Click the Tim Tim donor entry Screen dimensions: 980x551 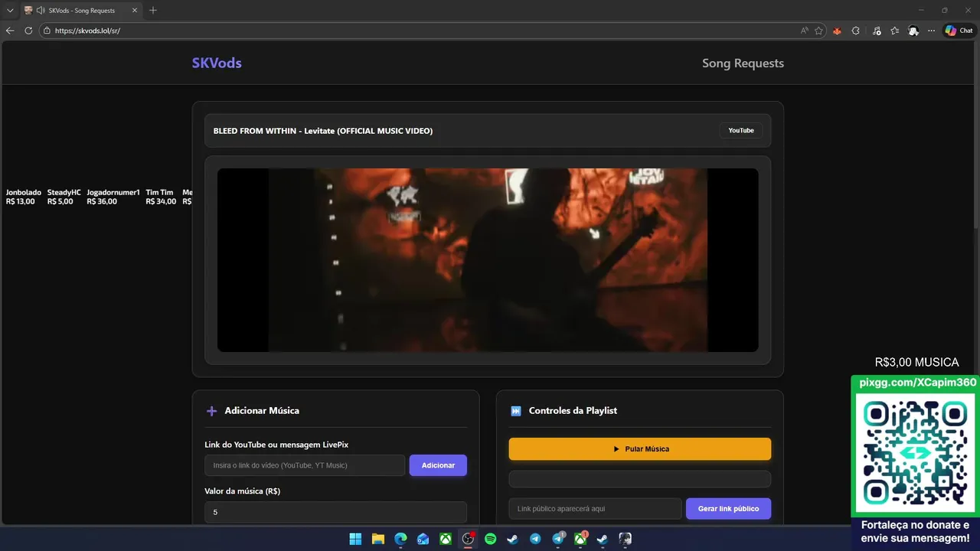(x=161, y=197)
